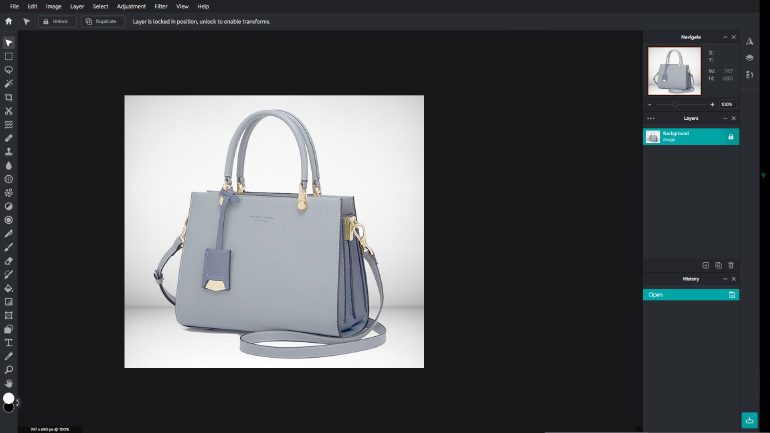Swap foreground and background colors
This screenshot has width=770, height=433.
17,402
